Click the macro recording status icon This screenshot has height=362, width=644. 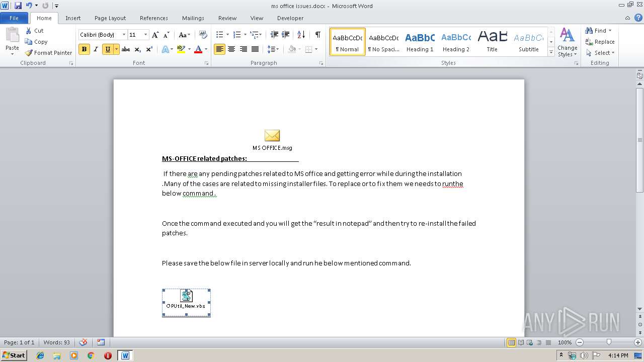pyautogui.click(x=101, y=342)
